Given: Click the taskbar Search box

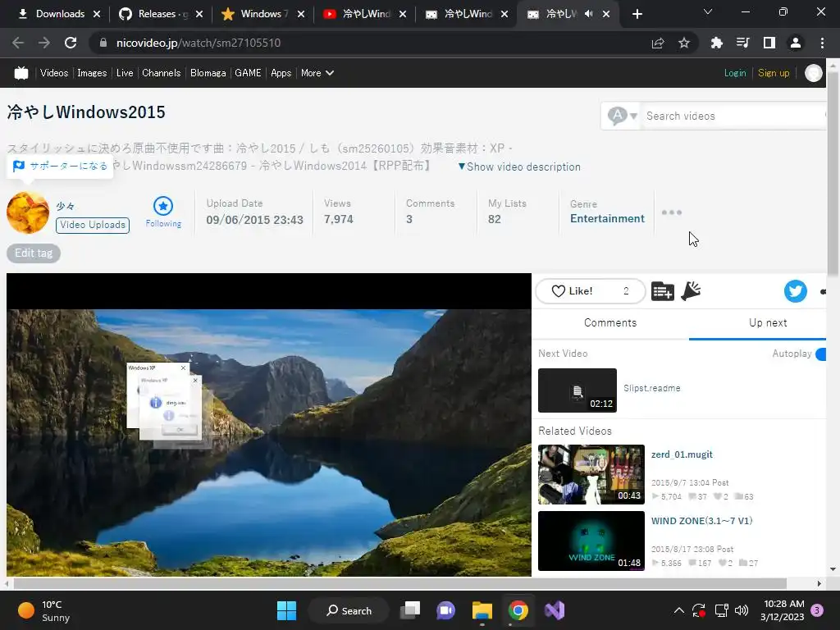Looking at the screenshot, I should [349, 610].
